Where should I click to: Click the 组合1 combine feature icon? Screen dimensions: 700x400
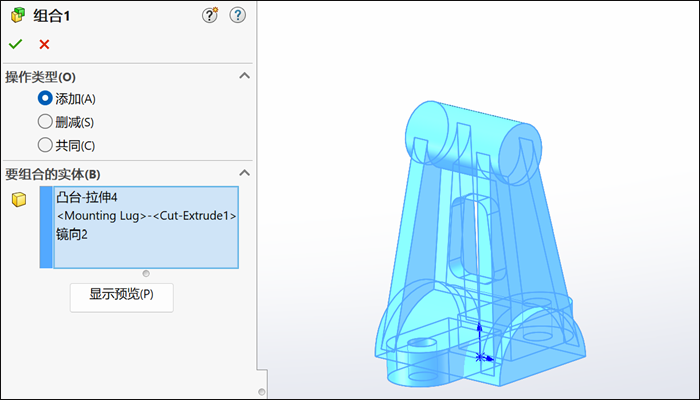pyautogui.click(x=18, y=15)
